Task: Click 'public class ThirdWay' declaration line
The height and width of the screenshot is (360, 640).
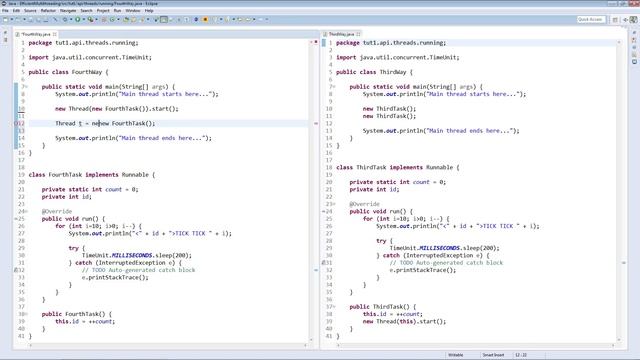Action: 374,72
